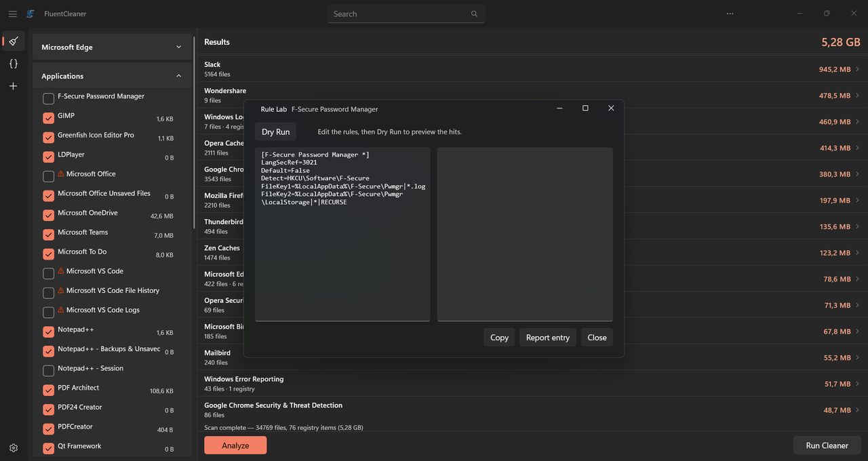Select the cleaner broom sidebar icon
Viewport: 868px width, 461px height.
(13, 41)
